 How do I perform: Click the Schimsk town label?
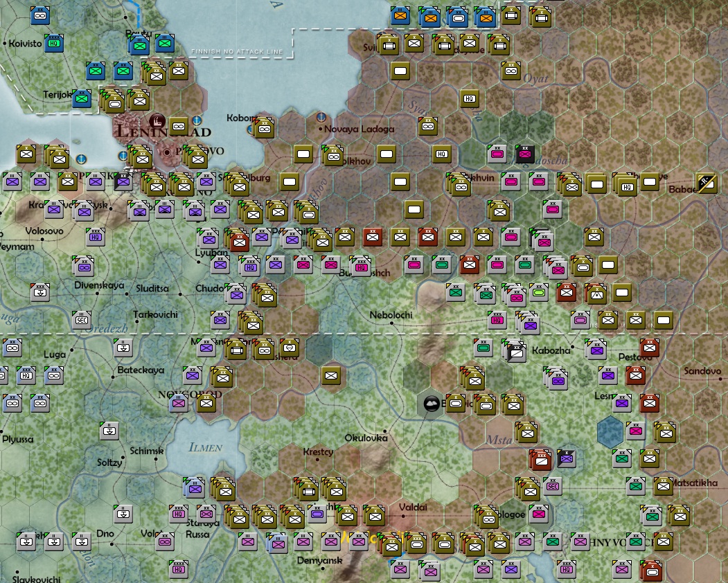tap(147, 451)
